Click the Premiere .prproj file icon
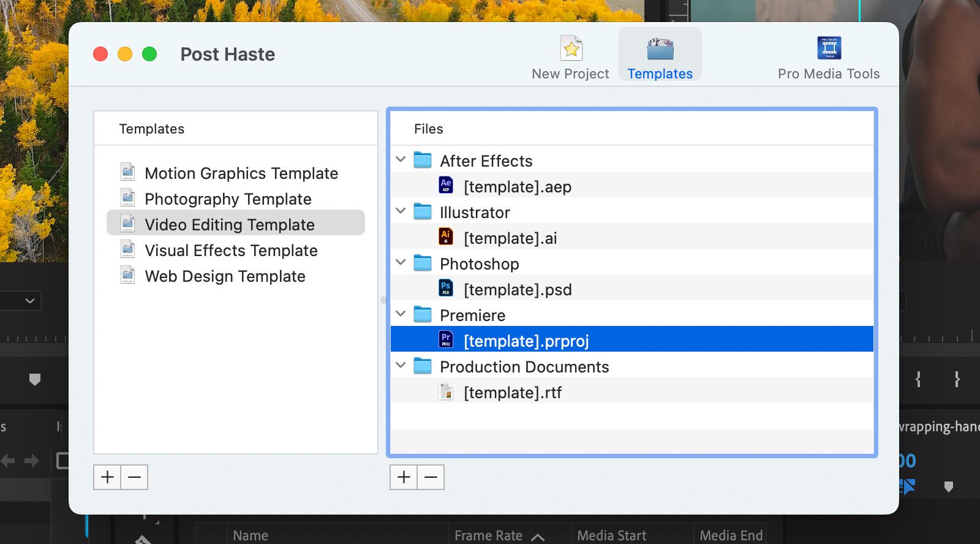The height and width of the screenshot is (544, 980). [x=446, y=339]
